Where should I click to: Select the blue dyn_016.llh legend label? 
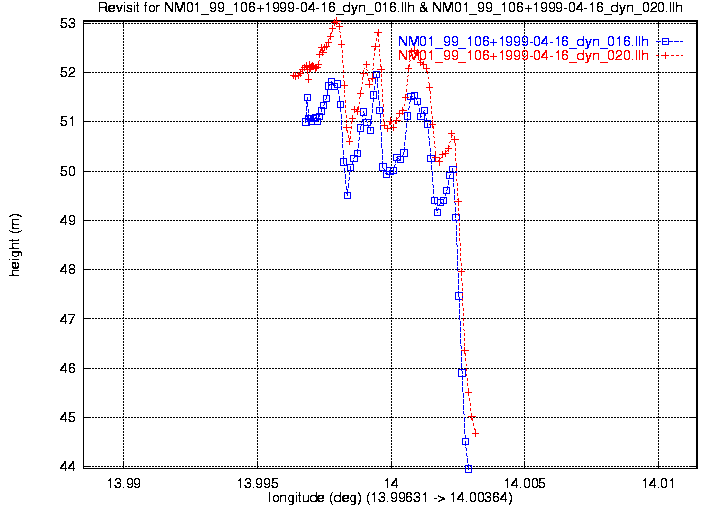click(x=525, y=41)
